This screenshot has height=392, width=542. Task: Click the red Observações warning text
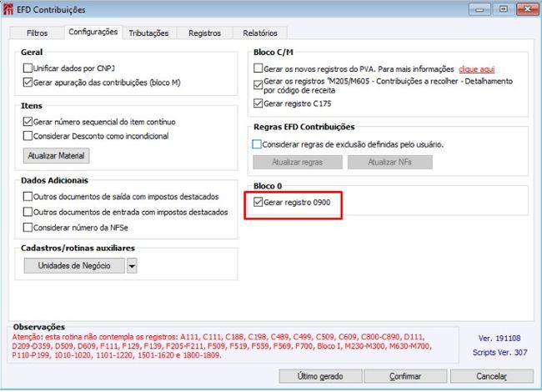click(x=221, y=346)
